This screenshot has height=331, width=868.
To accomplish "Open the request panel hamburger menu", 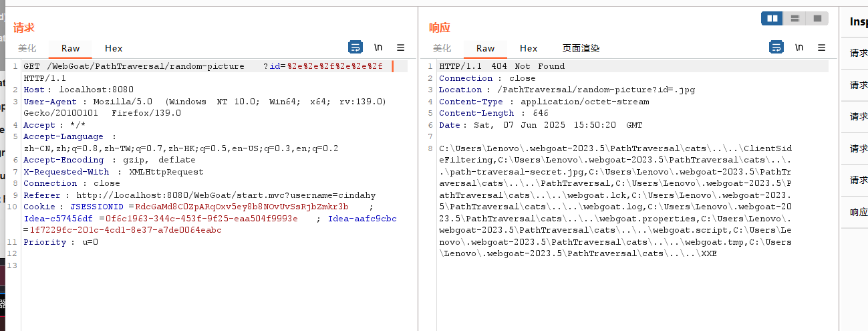I will pyautogui.click(x=401, y=47).
